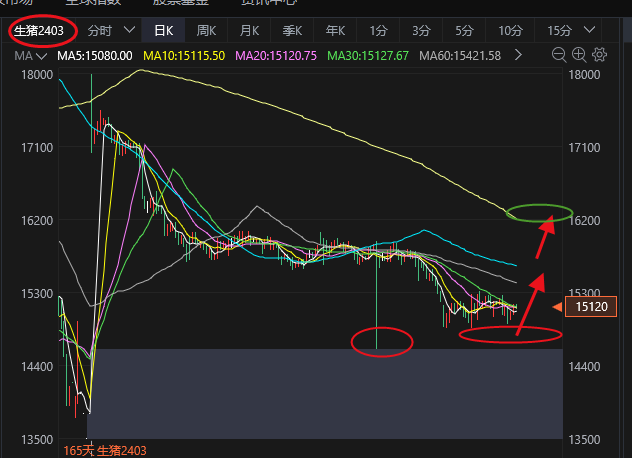Open chart settings gear icon
Screen dimensions: 632x458
[600, 54]
